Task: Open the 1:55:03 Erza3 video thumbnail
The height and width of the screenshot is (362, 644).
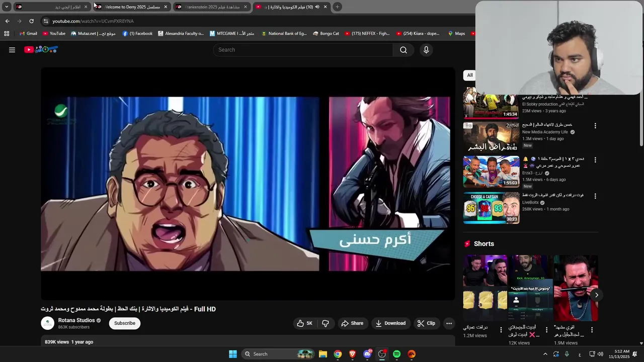Action: click(491, 171)
